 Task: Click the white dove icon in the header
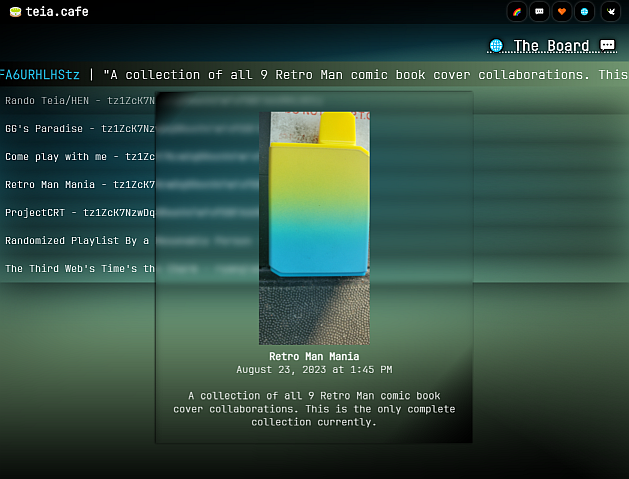click(611, 12)
